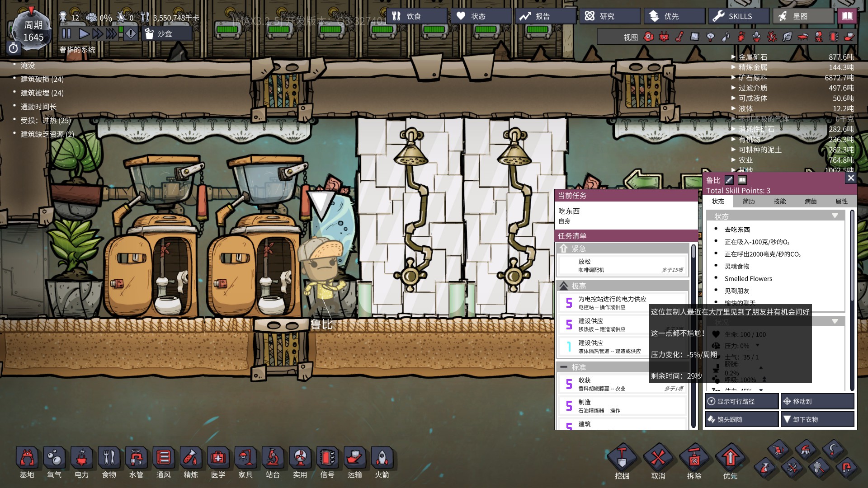Toggle 镜头跟随 camera follow
The image size is (868, 488).
pyautogui.click(x=742, y=419)
